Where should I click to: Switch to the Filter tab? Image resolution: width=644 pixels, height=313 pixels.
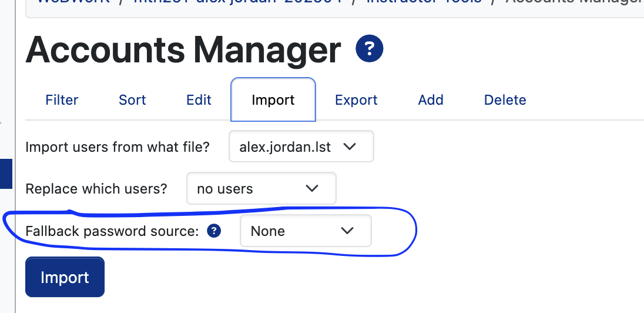pyautogui.click(x=62, y=100)
